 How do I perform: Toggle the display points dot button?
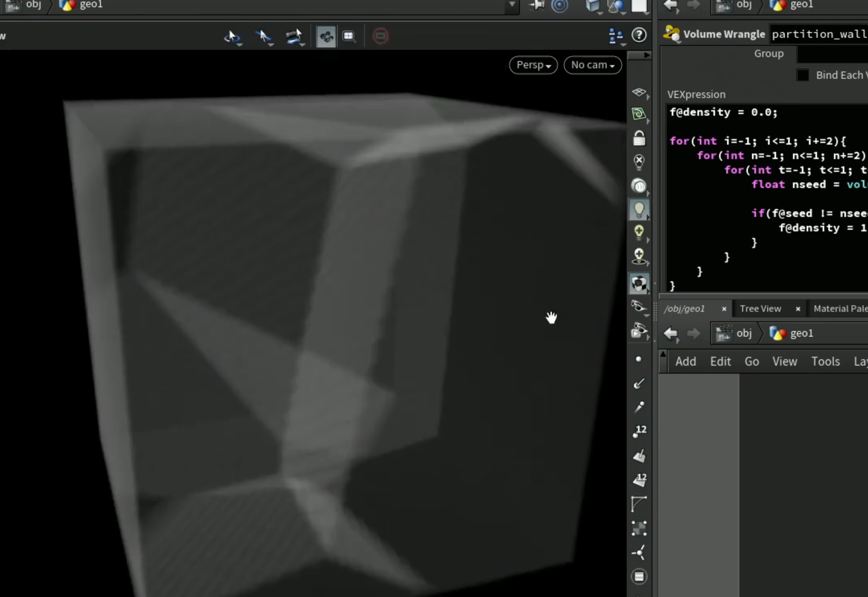[x=638, y=359]
